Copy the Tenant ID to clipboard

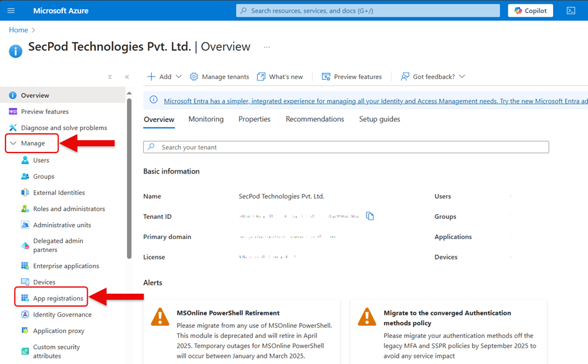(x=370, y=216)
